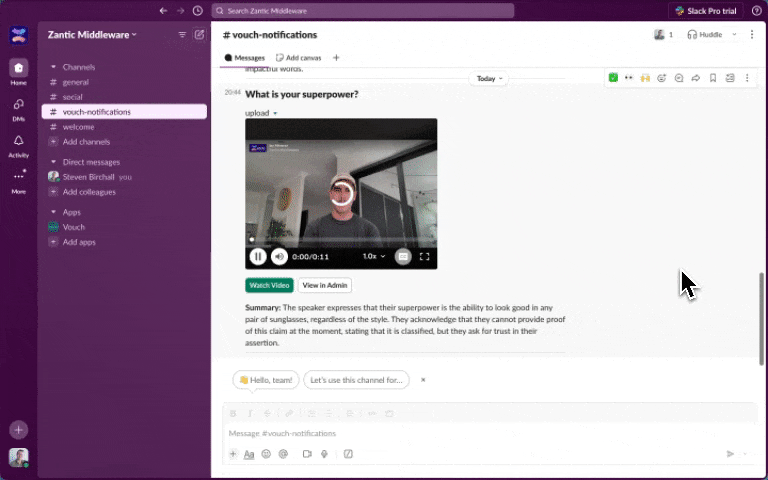The width and height of the screenshot is (768, 480).
Task: Start a Huddle
Action: click(705, 35)
